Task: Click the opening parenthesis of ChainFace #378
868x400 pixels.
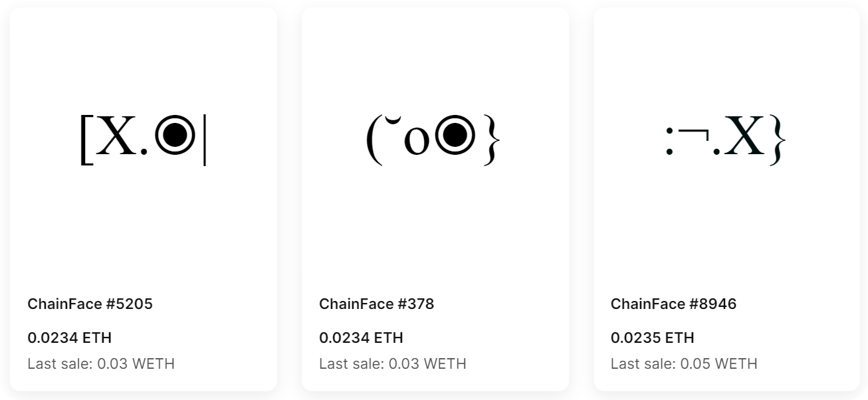Action: coord(374,140)
